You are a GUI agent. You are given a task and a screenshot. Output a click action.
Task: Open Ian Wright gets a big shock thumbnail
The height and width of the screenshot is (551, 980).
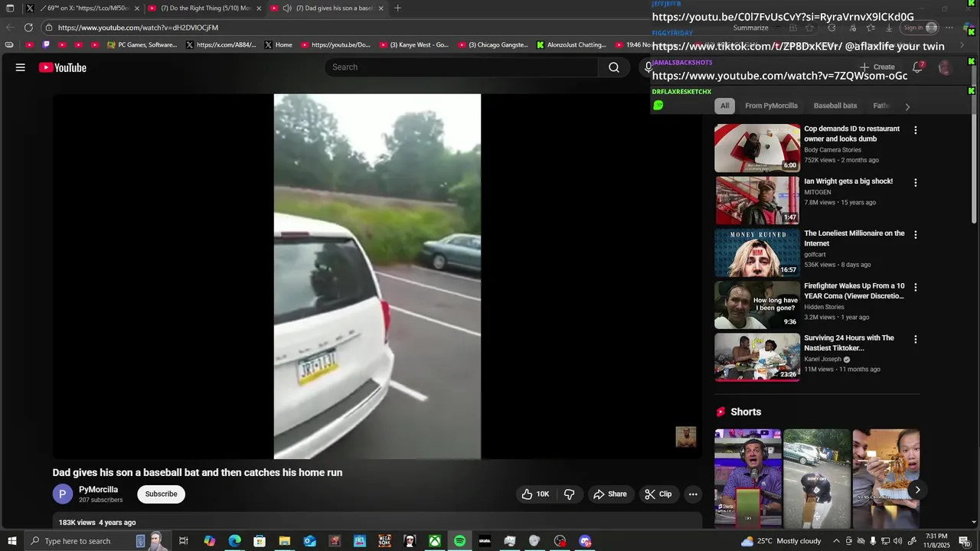coord(757,201)
